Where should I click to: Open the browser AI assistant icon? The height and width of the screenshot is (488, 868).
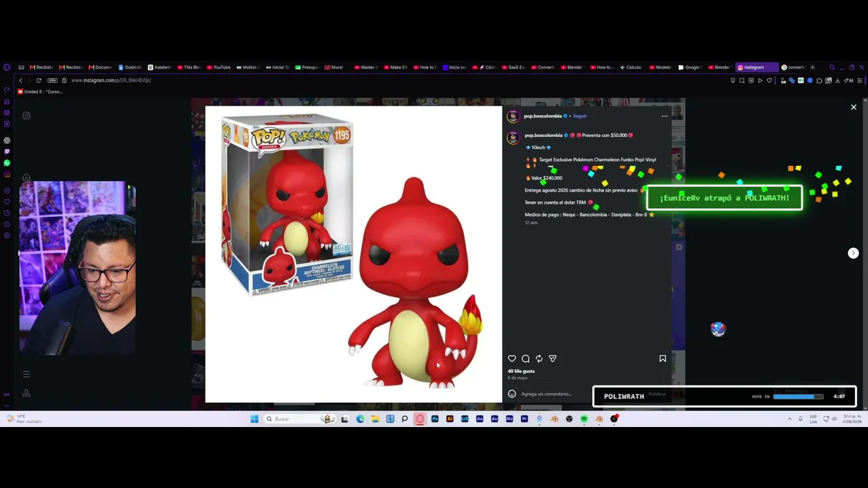pos(848,80)
